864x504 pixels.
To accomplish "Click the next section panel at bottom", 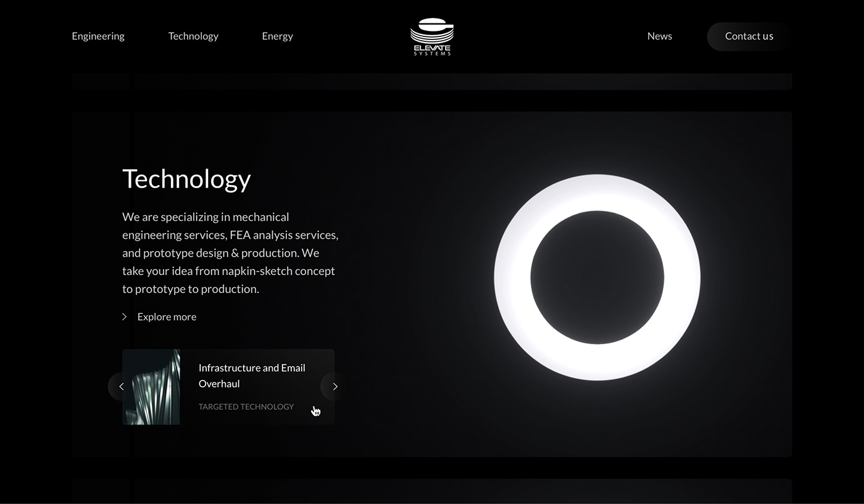I will 431,491.
